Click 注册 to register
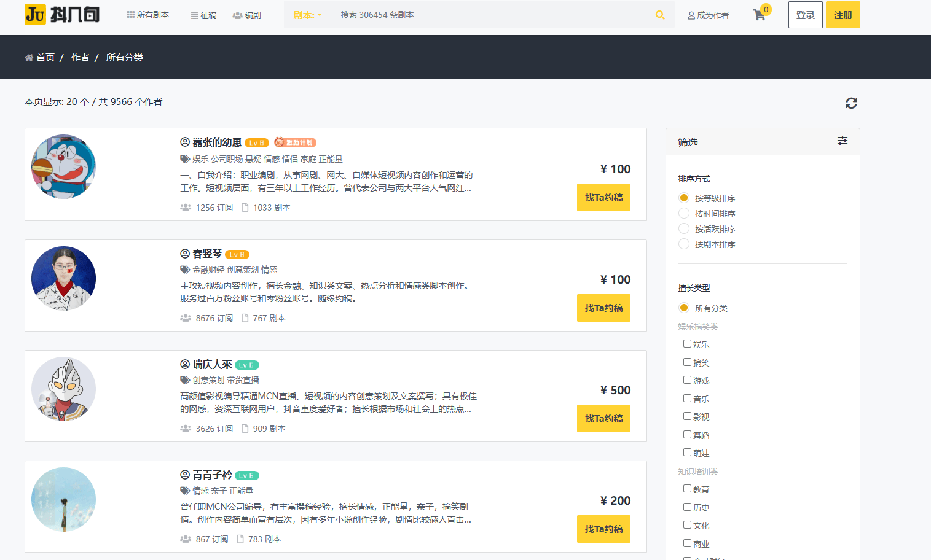 [843, 14]
